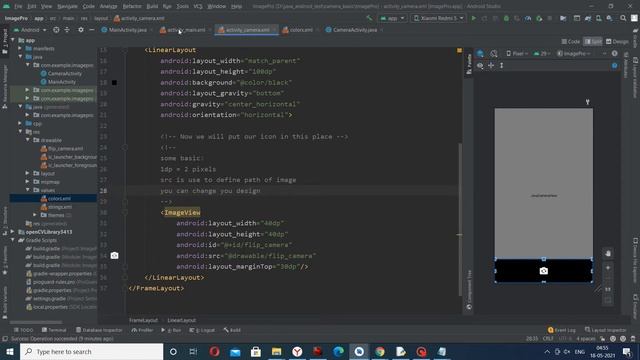Viewport: 640px width, 360px height.
Task: Expand the manifests folder
Action: pyautogui.click(x=20, y=48)
